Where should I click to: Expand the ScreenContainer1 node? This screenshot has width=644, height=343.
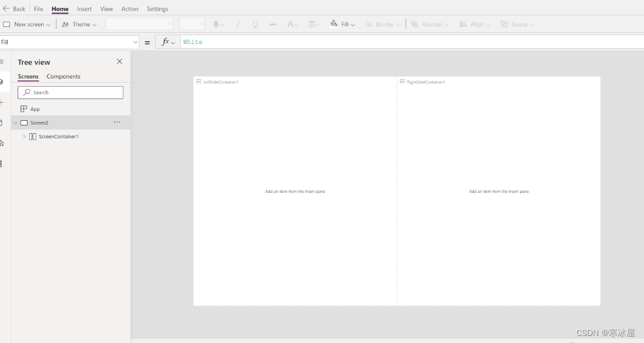point(24,136)
